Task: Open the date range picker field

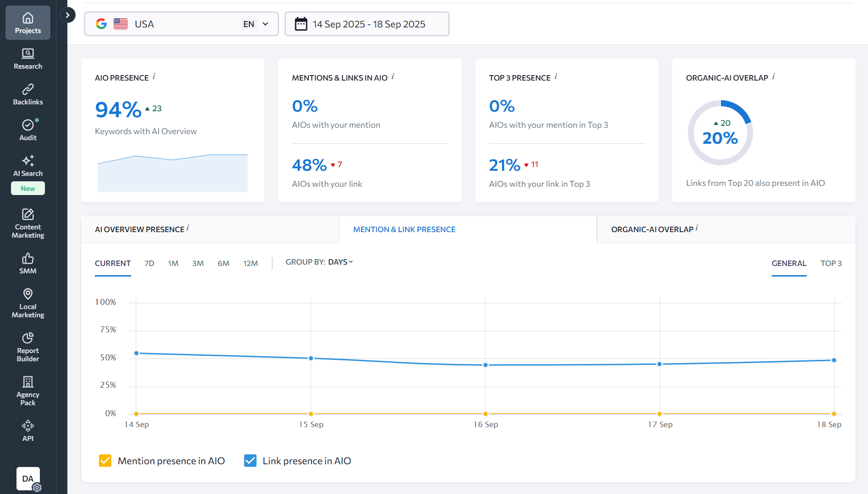Action: (x=367, y=24)
